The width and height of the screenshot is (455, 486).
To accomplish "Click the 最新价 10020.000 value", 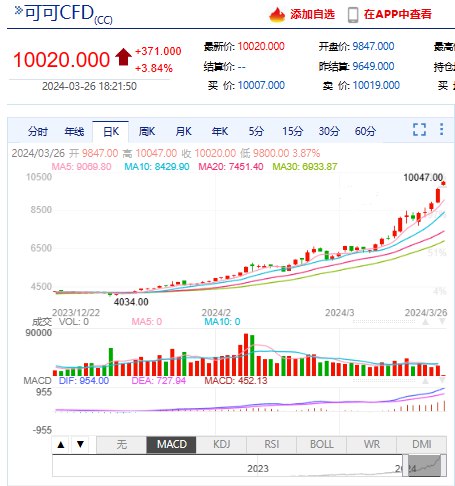I will 261,46.
